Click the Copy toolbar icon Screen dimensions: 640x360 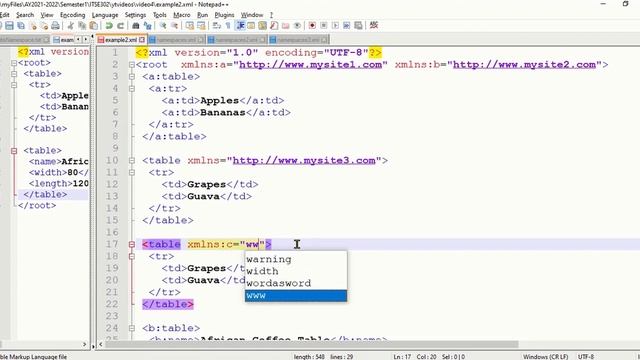pos(82,26)
